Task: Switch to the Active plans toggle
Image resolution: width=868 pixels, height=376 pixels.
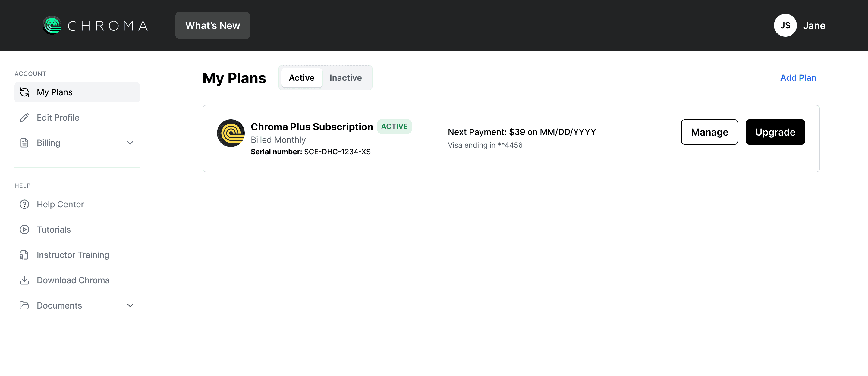Action: (302, 78)
